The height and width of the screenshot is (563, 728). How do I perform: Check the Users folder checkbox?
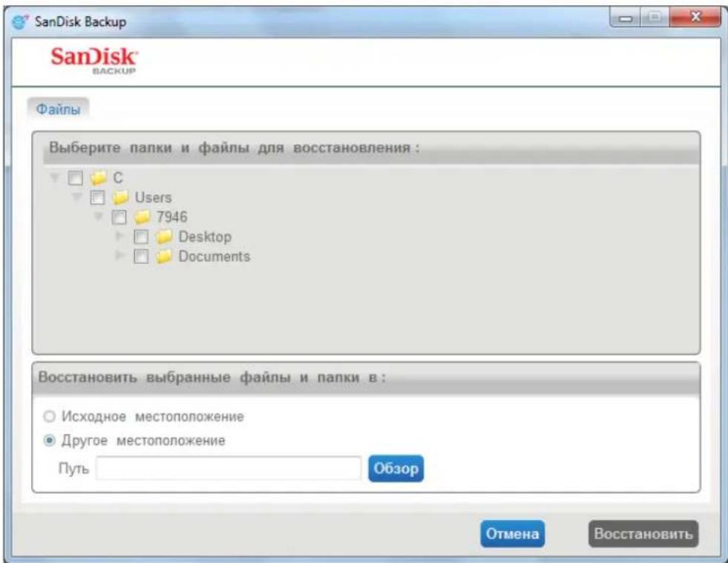point(97,197)
